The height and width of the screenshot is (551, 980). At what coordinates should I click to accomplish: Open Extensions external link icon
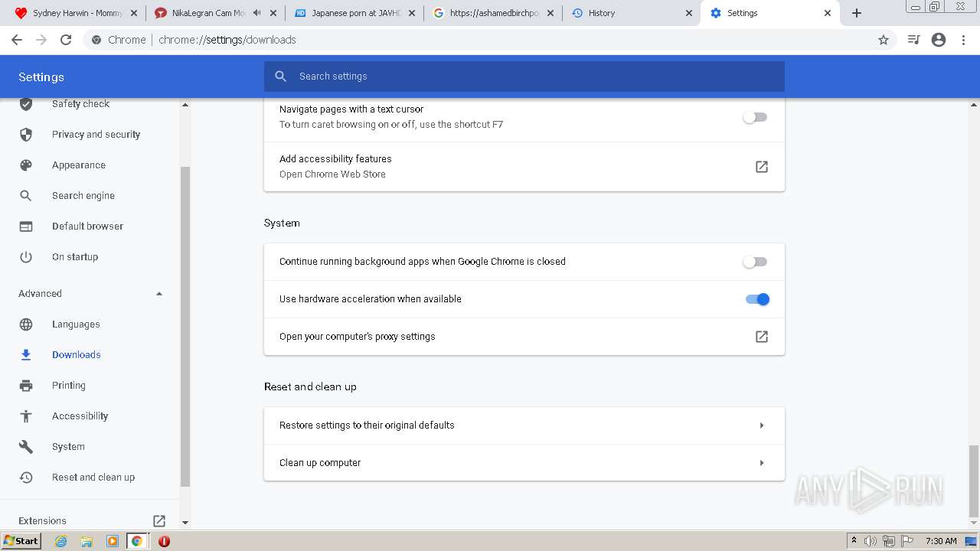click(159, 521)
